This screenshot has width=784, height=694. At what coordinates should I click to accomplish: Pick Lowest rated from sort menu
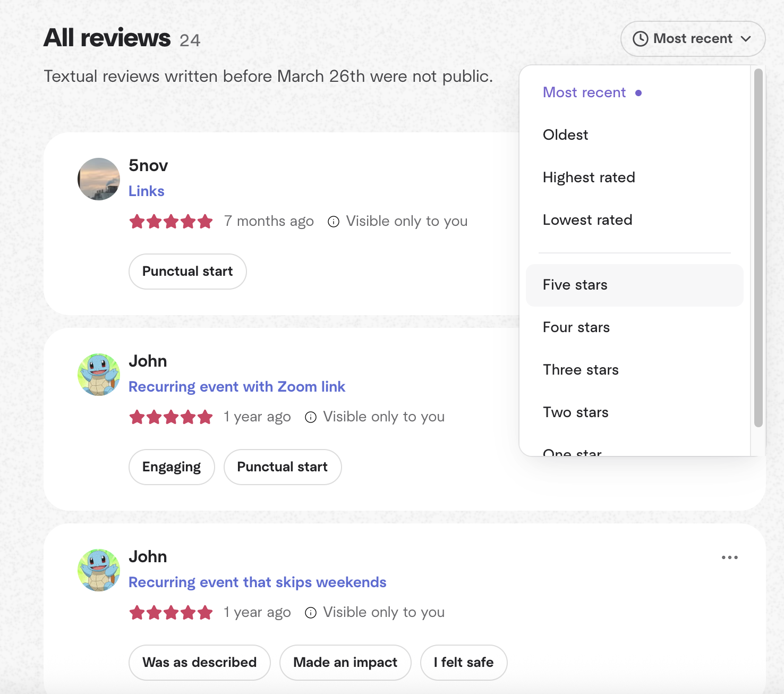coord(587,220)
